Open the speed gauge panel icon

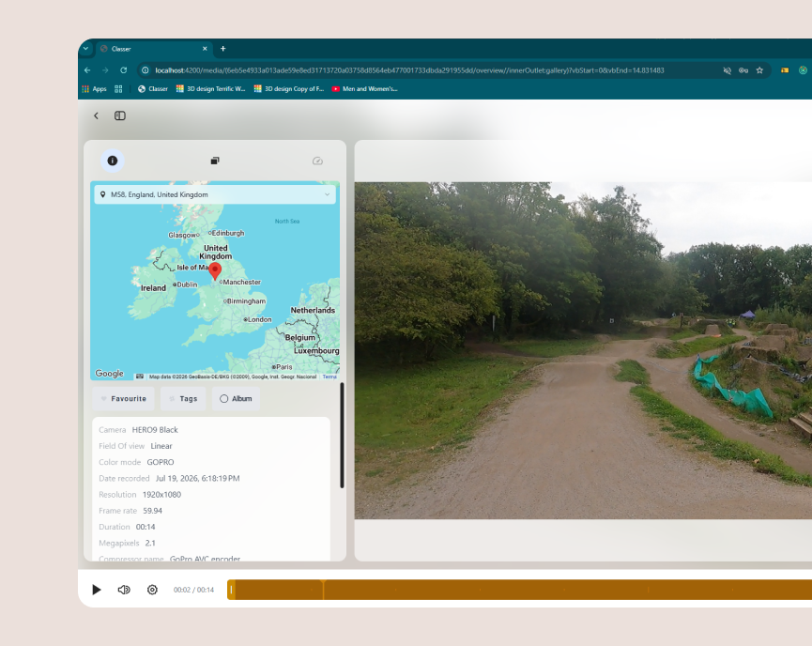[x=317, y=161]
